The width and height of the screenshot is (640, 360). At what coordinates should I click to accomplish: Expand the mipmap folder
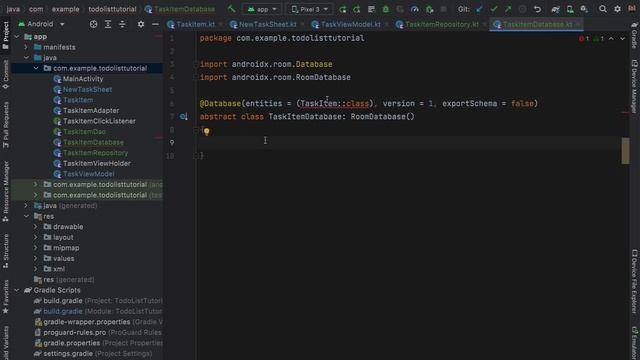(x=36, y=248)
